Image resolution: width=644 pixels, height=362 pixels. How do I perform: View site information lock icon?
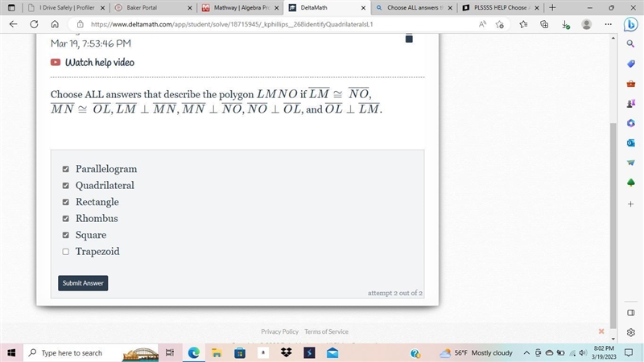[80, 24]
